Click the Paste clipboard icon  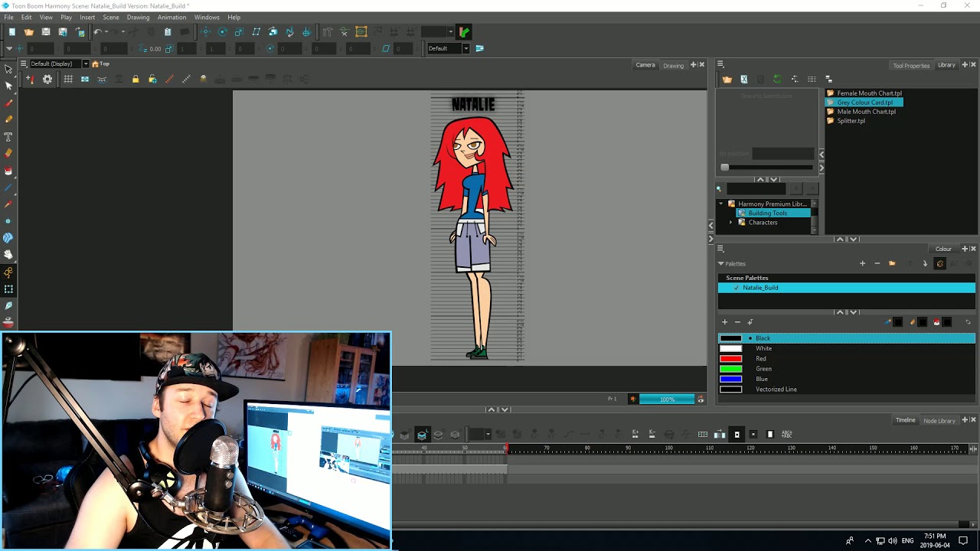168,32
